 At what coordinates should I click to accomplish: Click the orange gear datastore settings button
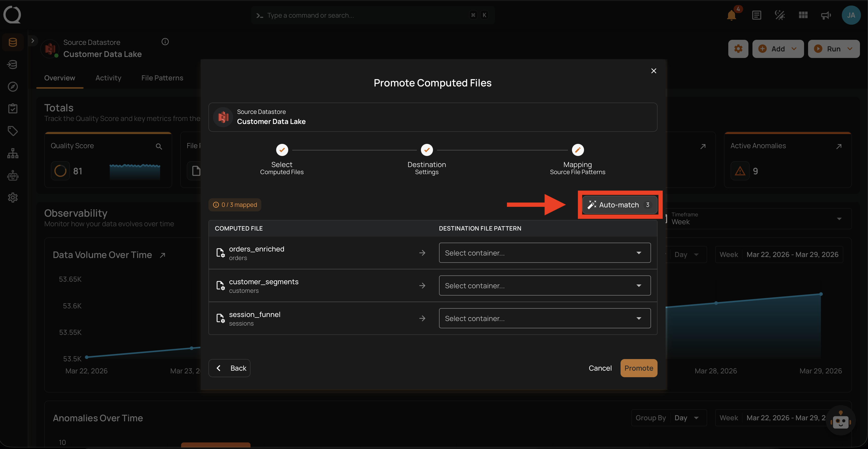[x=738, y=49]
